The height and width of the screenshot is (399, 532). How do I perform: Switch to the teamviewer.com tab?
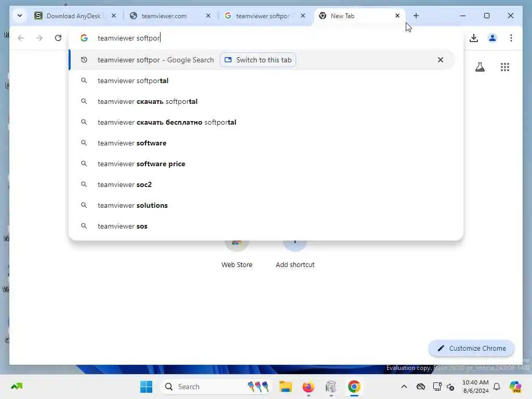point(164,16)
